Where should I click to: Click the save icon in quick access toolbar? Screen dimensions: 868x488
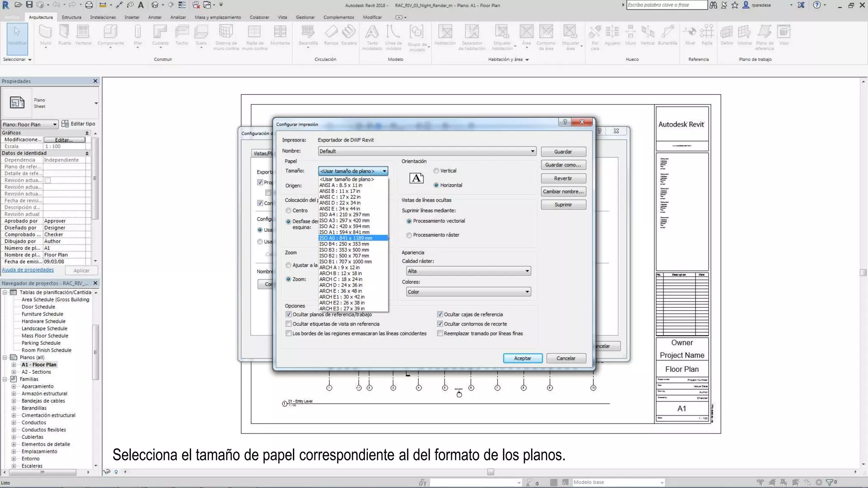(x=29, y=5)
